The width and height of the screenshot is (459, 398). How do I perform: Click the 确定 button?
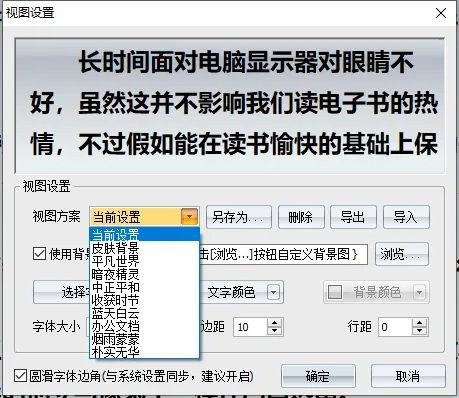[318, 376]
